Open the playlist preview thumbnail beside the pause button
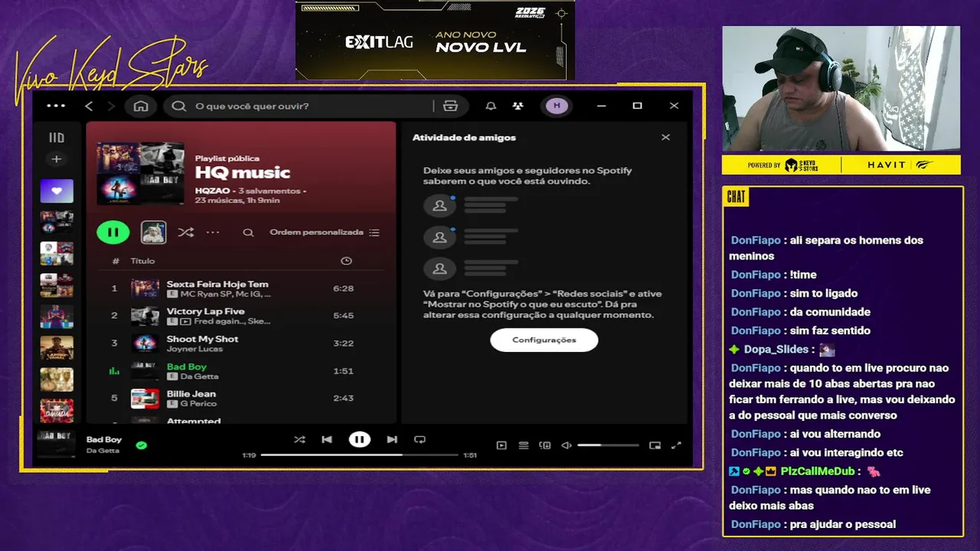This screenshot has height=551, width=980. (x=154, y=232)
